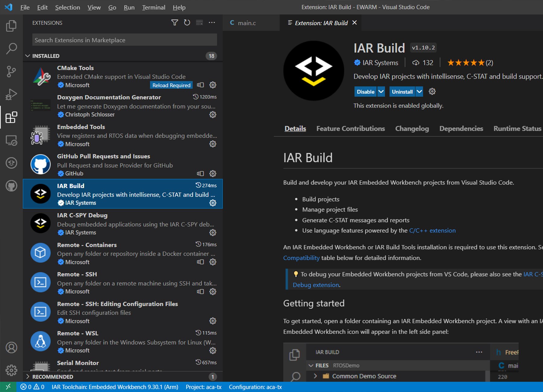Open the extension settings gear beside Uninstall
Viewport: 543px width, 392px height.
[x=432, y=91]
